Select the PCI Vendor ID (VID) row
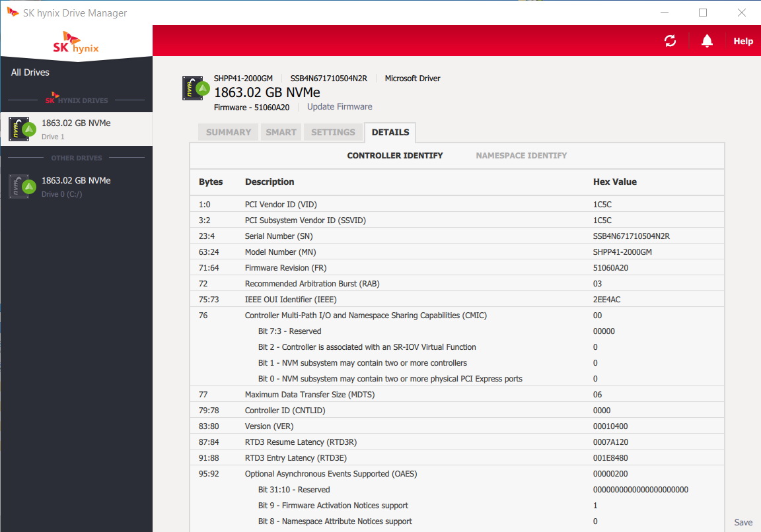Viewport: 761px width, 532px height. click(456, 205)
